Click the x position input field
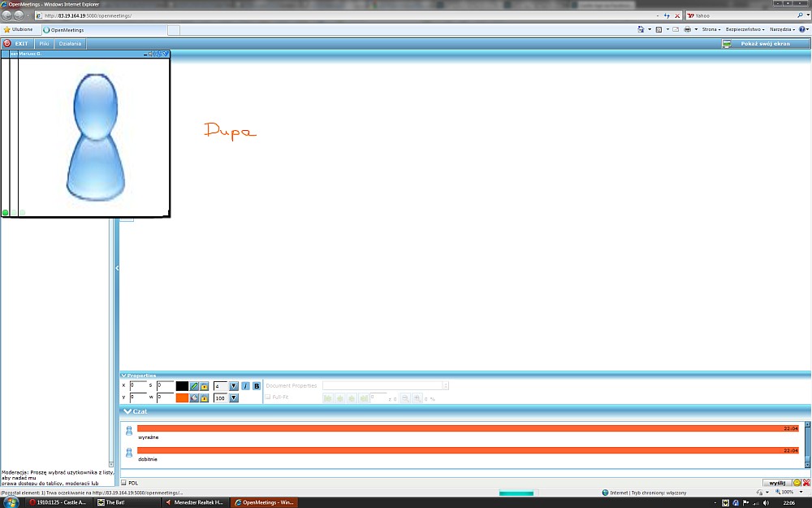This screenshot has height=508, width=812. [x=137, y=386]
